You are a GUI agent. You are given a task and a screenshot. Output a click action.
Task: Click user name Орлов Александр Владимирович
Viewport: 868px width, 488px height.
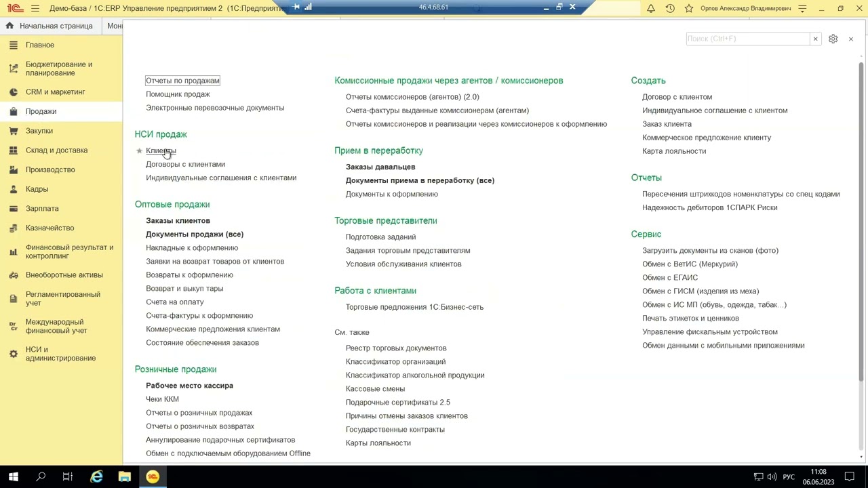745,8
